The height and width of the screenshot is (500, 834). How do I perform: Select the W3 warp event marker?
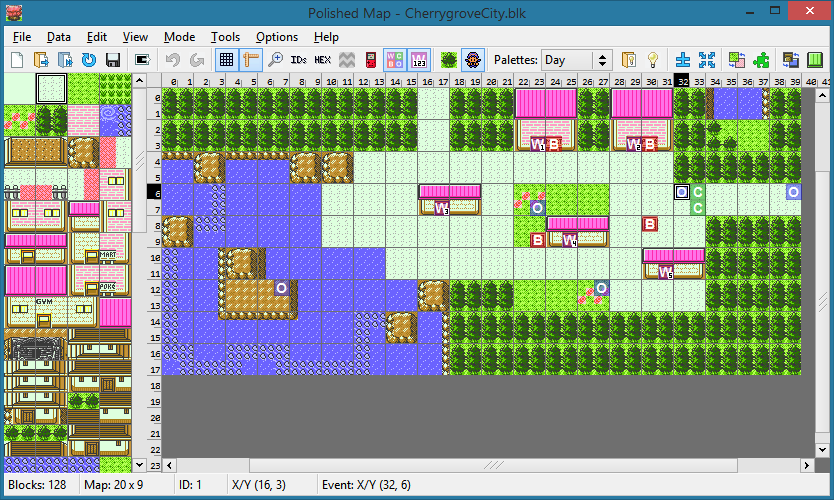442,208
